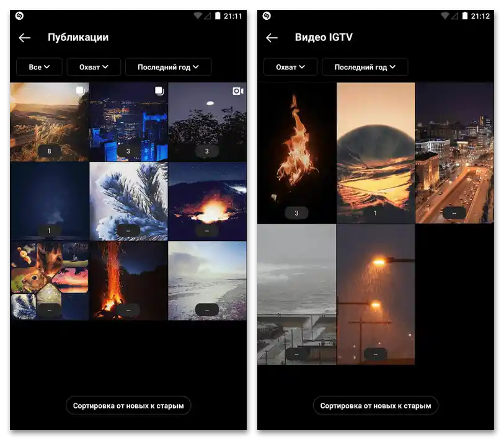This screenshot has height=440, width=504.
Task: Open night city highway IGTV video
Action: tap(454, 152)
